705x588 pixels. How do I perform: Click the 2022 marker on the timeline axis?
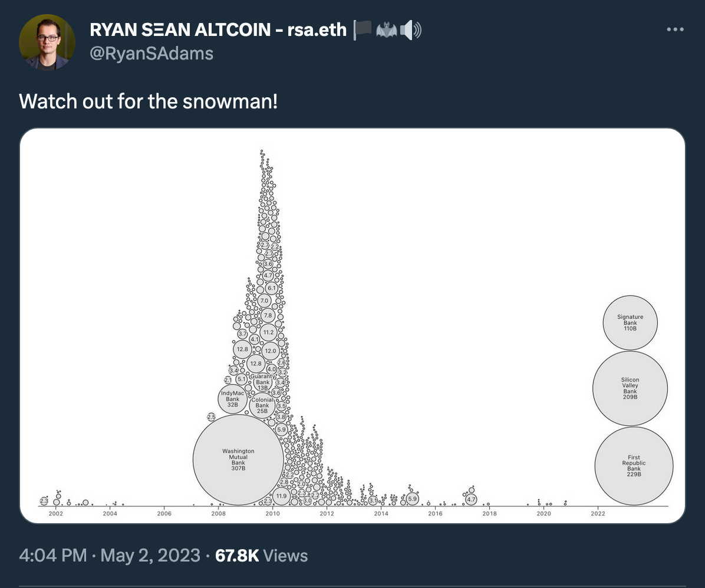598,513
